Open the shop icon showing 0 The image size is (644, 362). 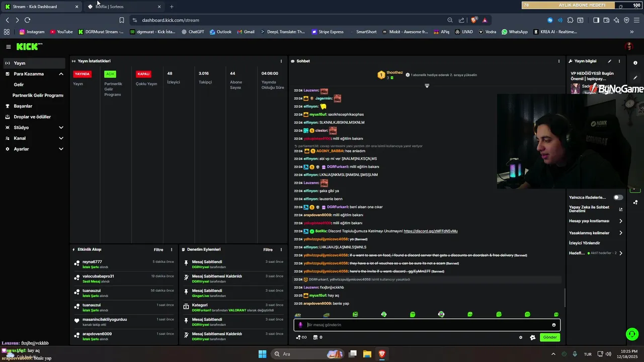click(x=317, y=337)
